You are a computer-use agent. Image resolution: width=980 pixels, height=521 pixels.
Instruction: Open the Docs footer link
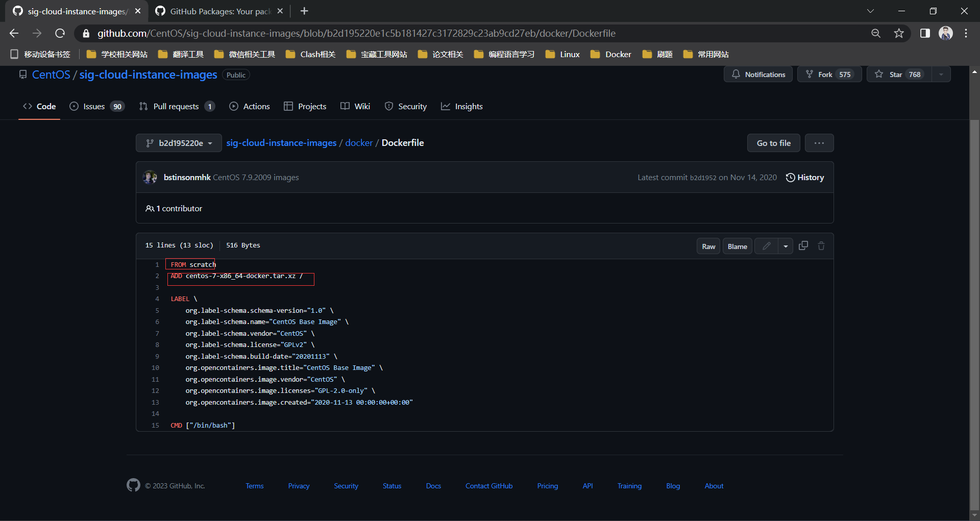[x=433, y=486]
